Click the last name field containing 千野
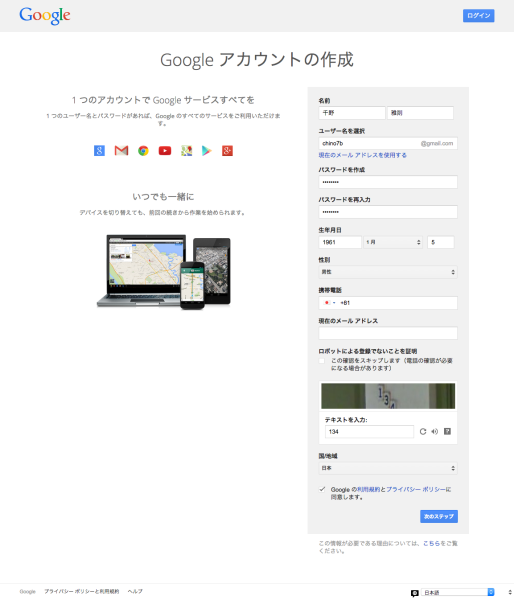514x600 pixels. [x=352, y=113]
